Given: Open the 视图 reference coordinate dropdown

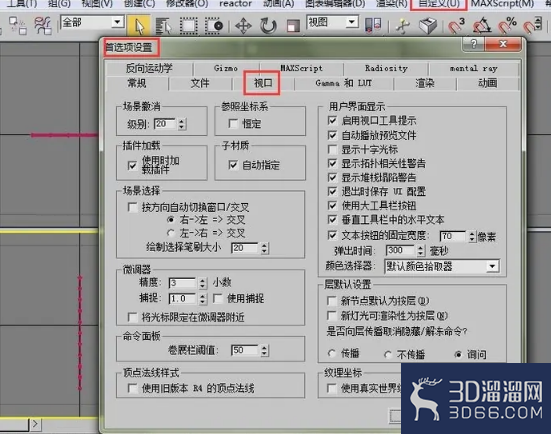Looking at the screenshot, I should click(x=351, y=22).
